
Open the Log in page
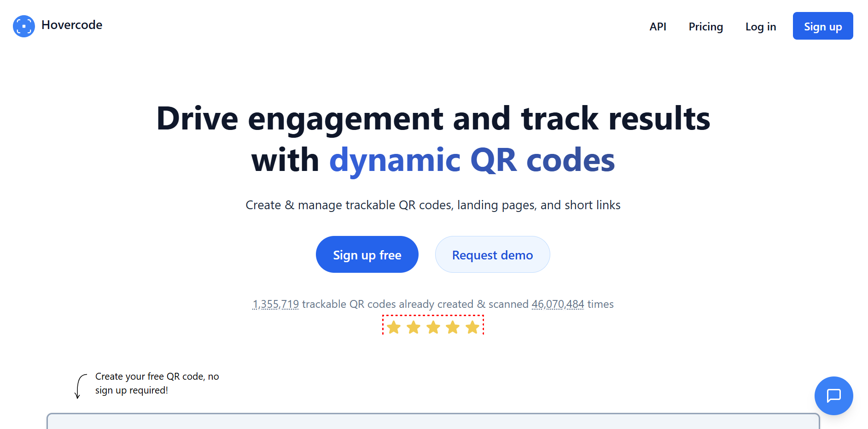(x=761, y=27)
